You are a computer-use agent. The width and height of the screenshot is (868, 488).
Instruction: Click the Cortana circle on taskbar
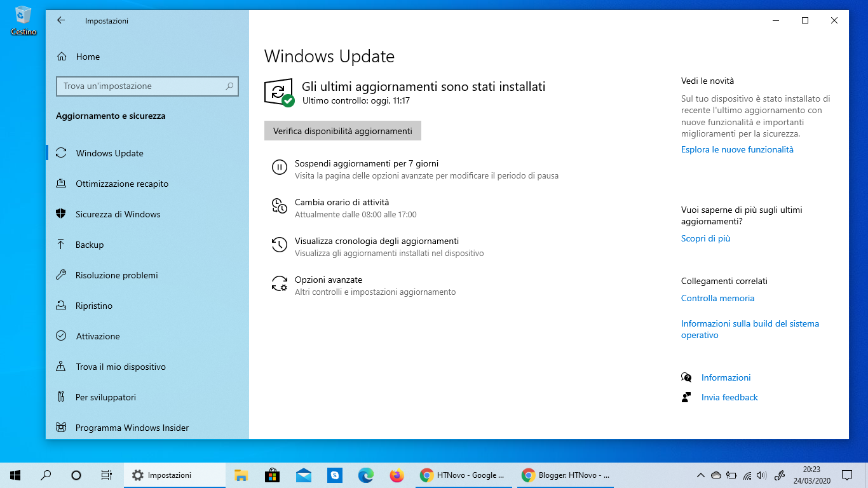click(76, 475)
